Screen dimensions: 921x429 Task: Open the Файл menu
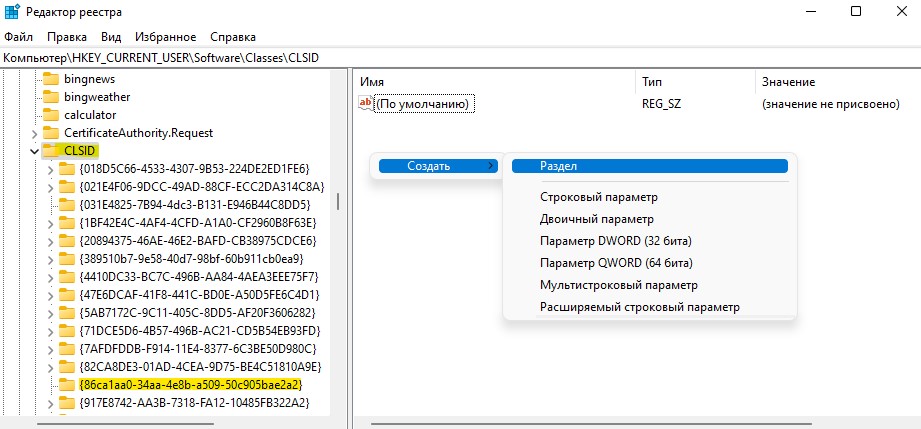coord(19,36)
